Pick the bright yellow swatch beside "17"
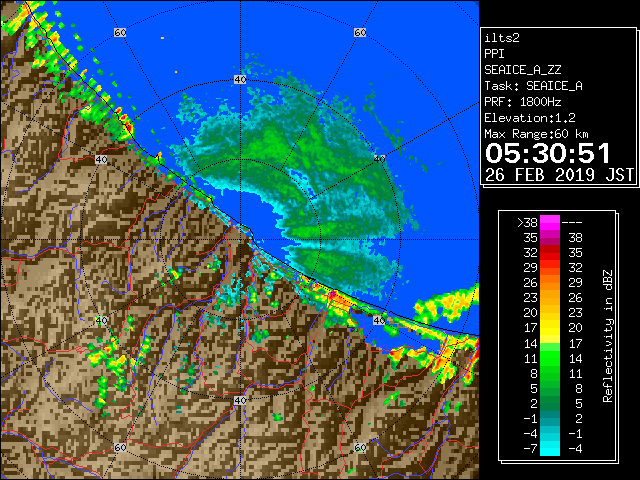This screenshot has height=480, width=640. pos(550,328)
